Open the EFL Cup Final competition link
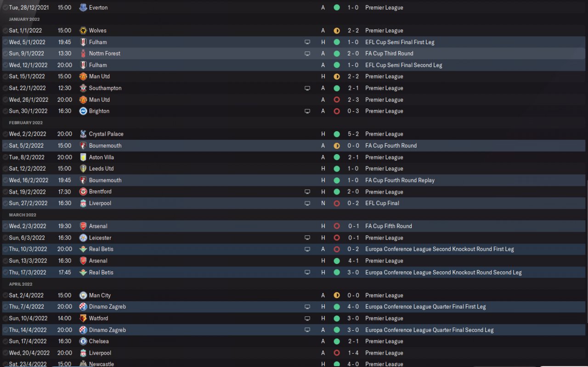The height and width of the screenshot is (367, 588). tap(382, 203)
